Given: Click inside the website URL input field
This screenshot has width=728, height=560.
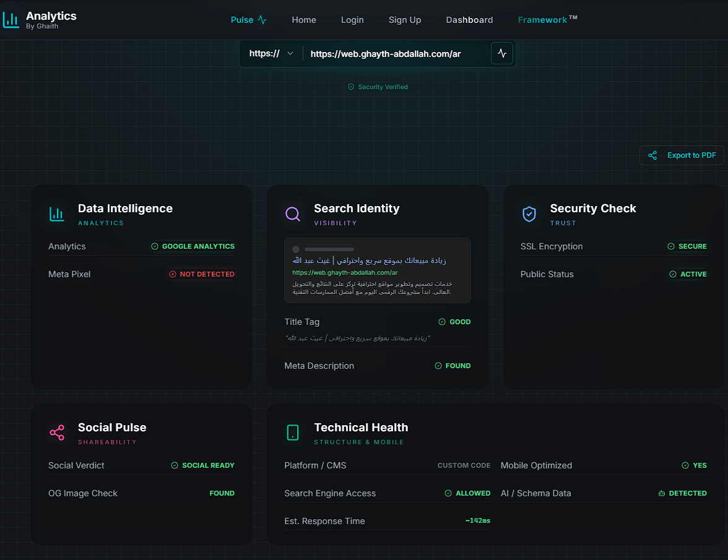Looking at the screenshot, I should click(396, 54).
